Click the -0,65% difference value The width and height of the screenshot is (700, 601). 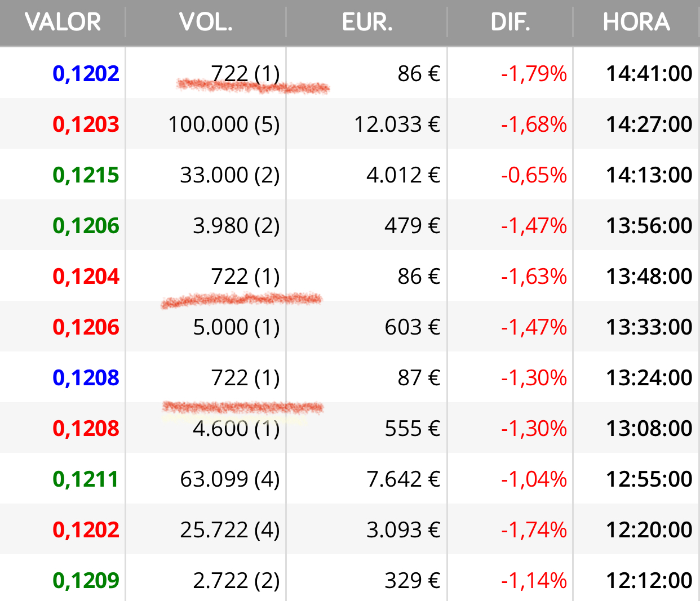534,175
